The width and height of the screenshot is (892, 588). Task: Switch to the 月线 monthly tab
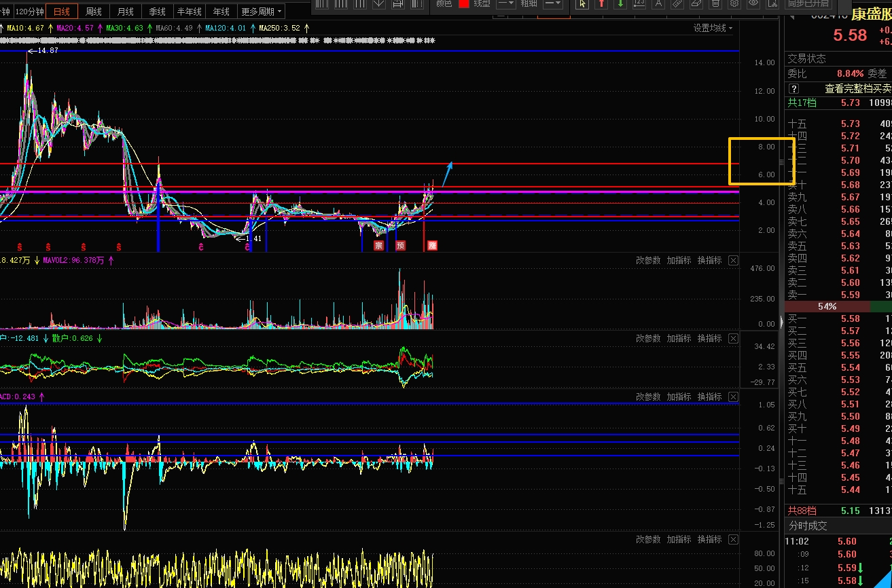click(125, 12)
